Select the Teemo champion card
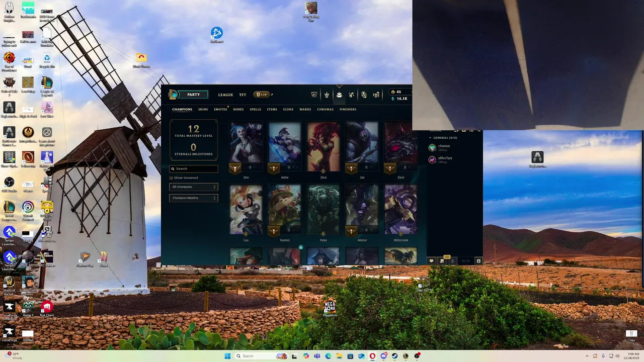The image size is (644, 362). tap(285, 212)
